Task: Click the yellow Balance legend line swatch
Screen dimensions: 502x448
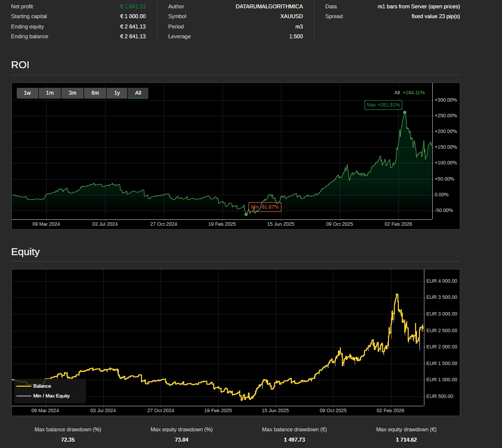Action: tap(23, 386)
